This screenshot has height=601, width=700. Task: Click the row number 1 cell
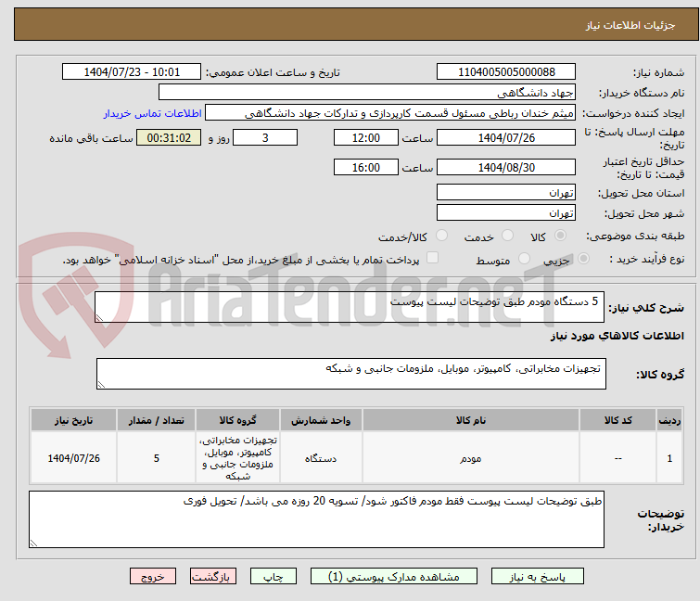click(669, 457)
